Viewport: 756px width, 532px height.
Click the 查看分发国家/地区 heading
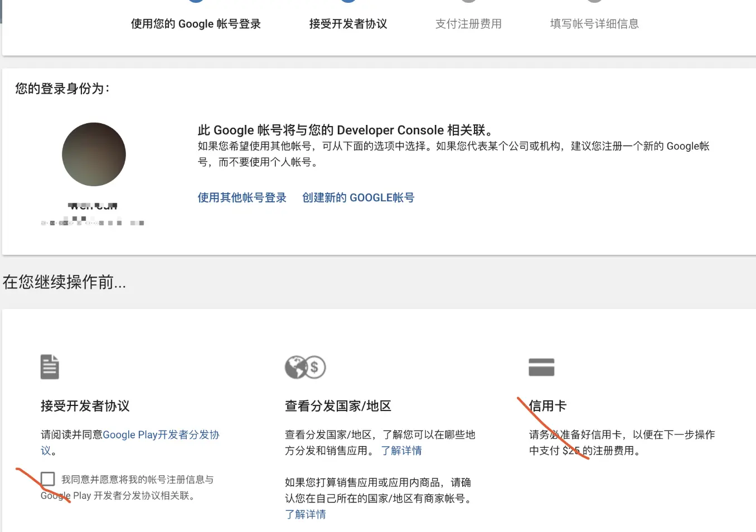click(338, 406)
